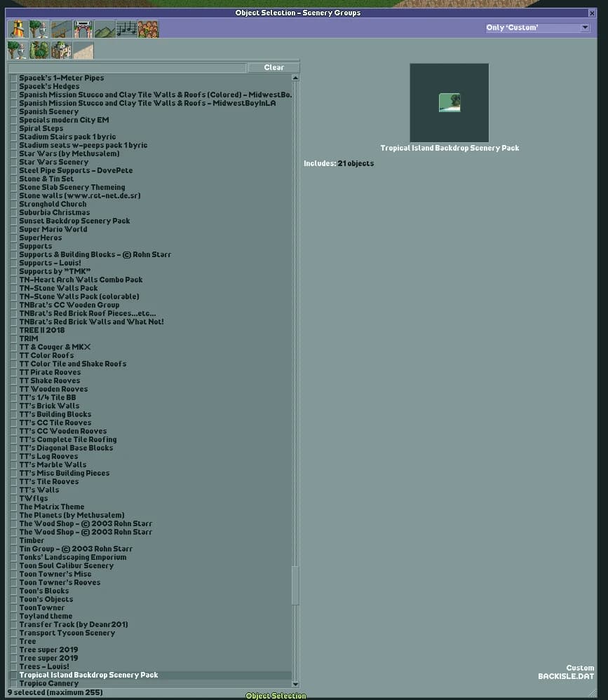Click the search filter text field
Screen dimensions: 608x700
pos(127,67)
